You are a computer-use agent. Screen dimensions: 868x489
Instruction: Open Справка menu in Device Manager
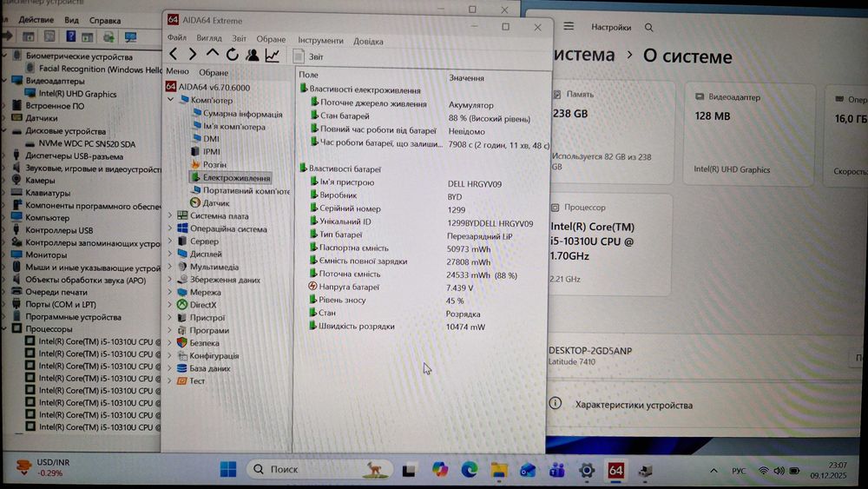tap(105, 21)
